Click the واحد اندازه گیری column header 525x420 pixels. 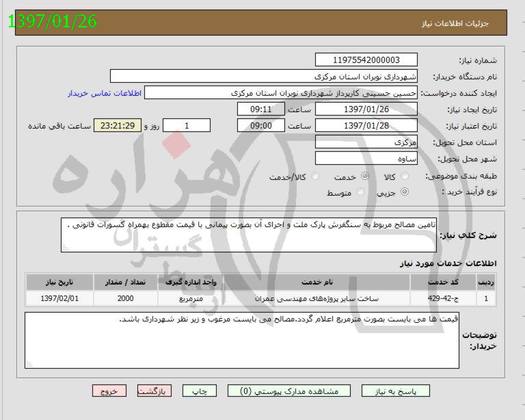(x=191, y=282)
